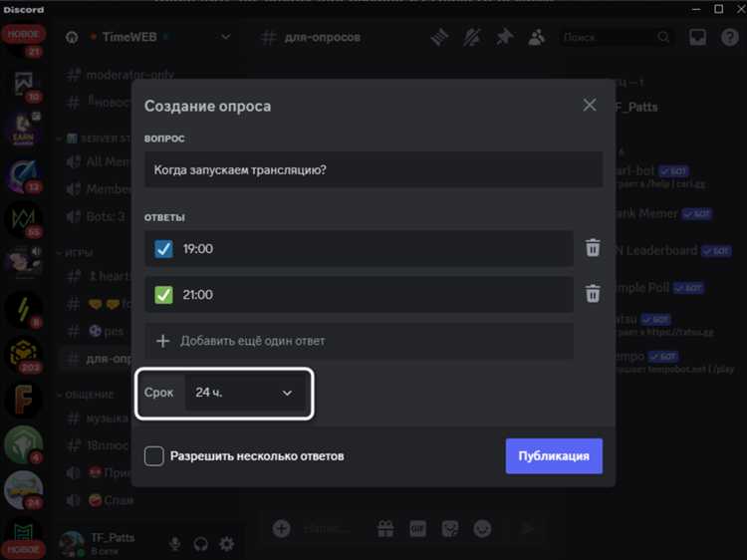
Task: Open the inbox icon
Action: pos(697,37)
